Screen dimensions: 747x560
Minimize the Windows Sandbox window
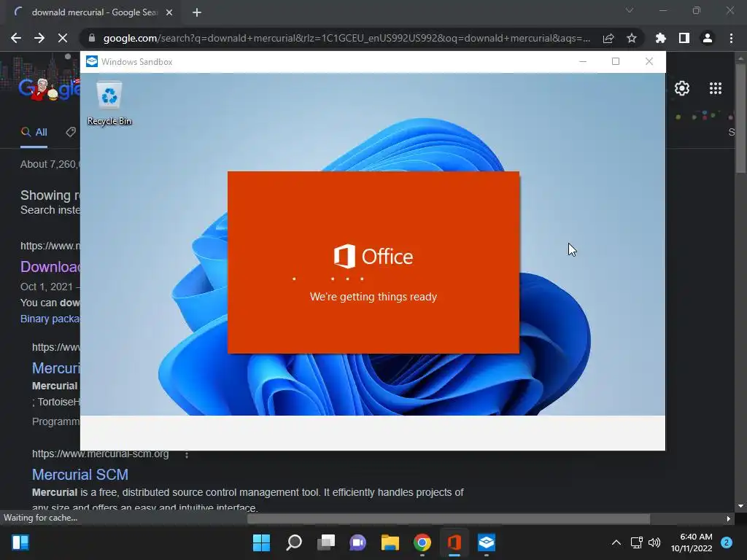tap(583, 61)
